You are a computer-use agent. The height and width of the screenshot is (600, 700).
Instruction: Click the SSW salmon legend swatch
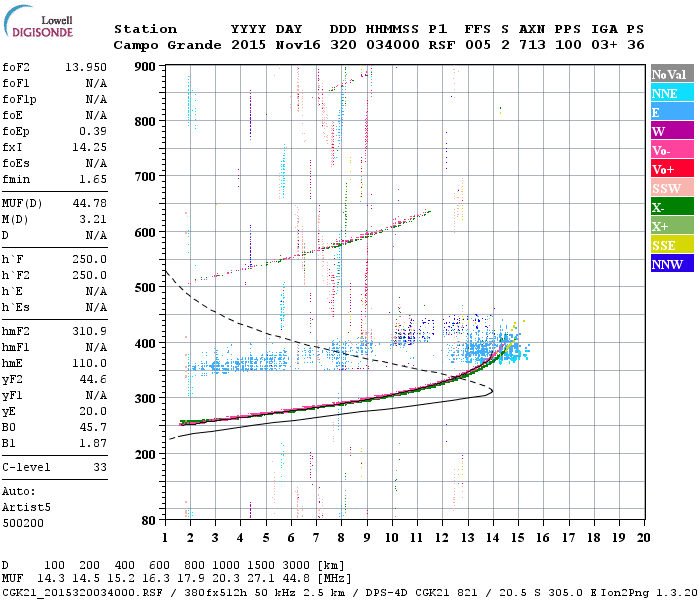click(672, 188)
